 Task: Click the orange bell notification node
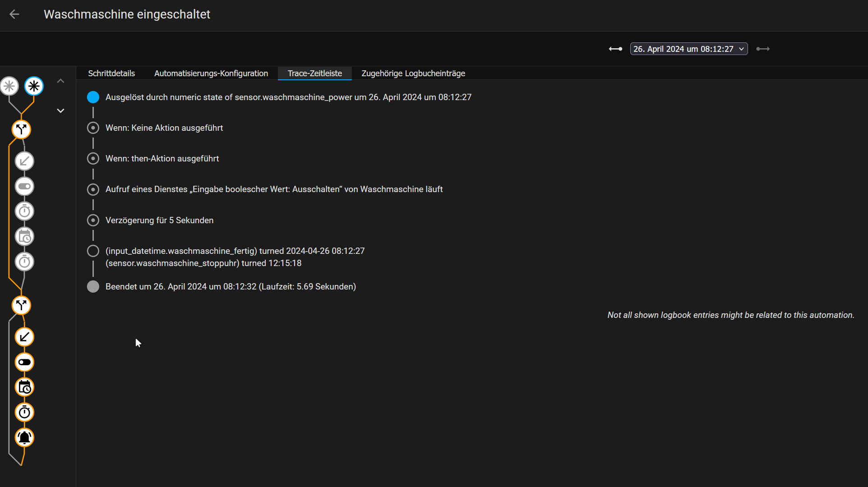point(24,437)
